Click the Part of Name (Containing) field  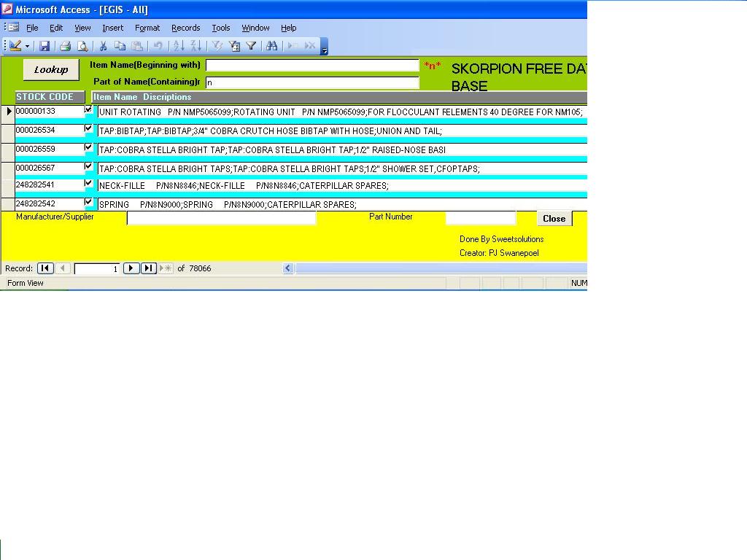click(312, 82)
